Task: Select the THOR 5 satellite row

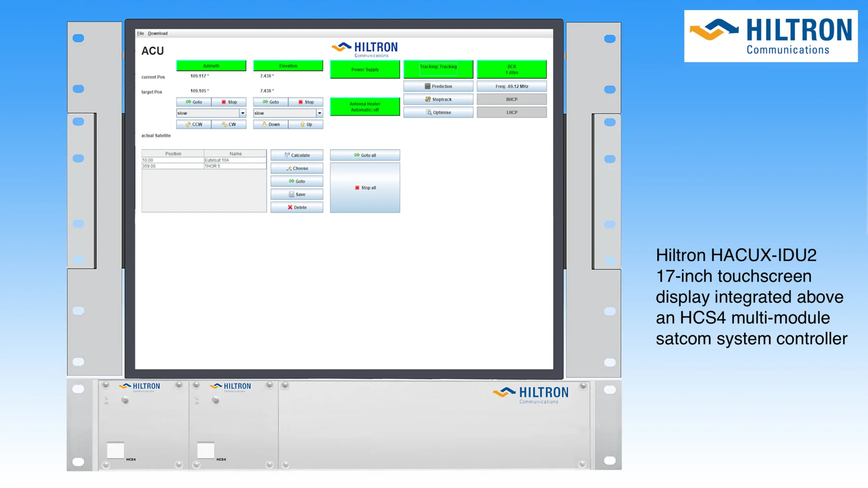Action: [x=204, y=166]
